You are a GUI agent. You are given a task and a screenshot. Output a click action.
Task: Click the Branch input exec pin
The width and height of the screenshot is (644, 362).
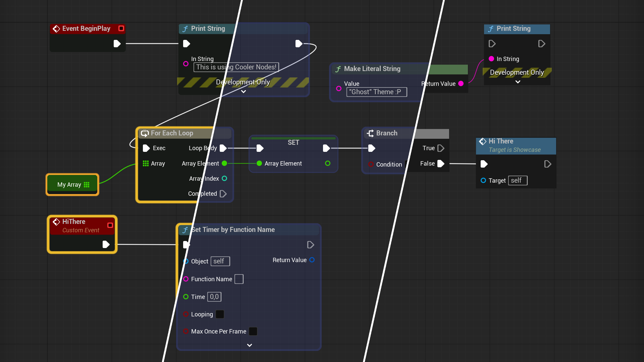pos(372,148)
